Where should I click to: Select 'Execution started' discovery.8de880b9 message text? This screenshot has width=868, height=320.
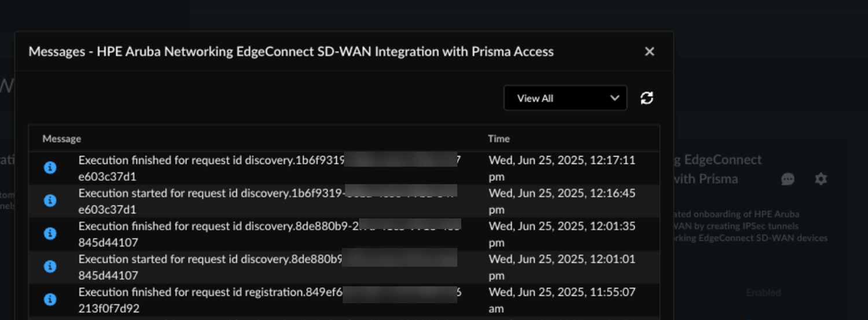click(211, 259)
